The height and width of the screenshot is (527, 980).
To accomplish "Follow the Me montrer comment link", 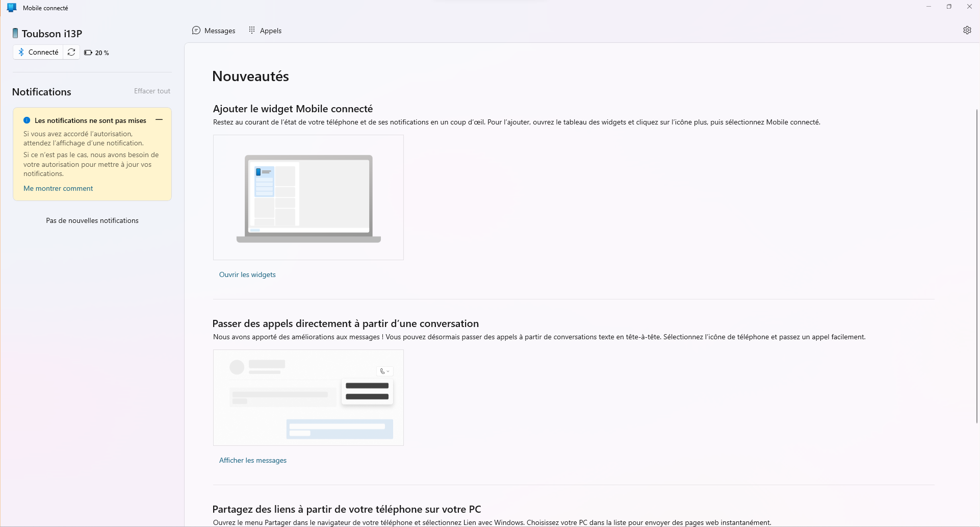I will [x=58, y=188].
